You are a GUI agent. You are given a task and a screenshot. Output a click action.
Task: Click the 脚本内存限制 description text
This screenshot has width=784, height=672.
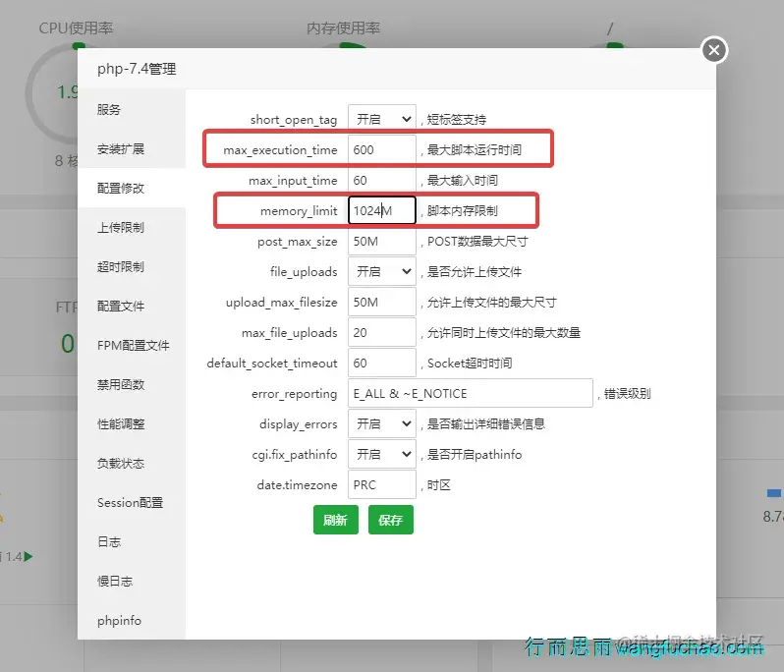(x=462, y=211)
